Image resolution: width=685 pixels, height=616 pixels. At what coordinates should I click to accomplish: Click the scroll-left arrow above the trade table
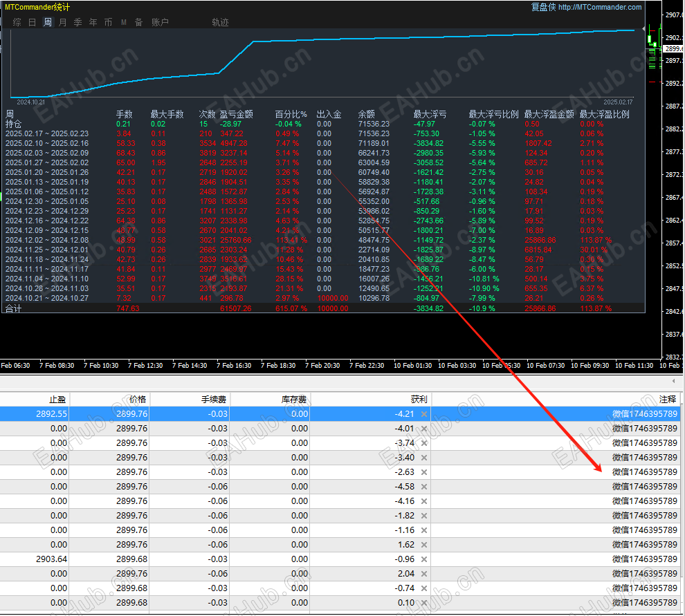coord(674,381)
